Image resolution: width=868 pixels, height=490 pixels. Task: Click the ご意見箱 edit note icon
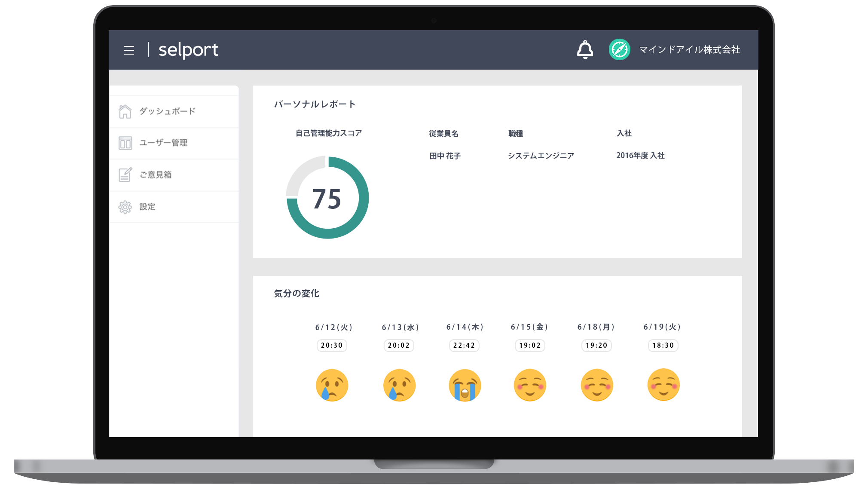click(x=125, y=175)
